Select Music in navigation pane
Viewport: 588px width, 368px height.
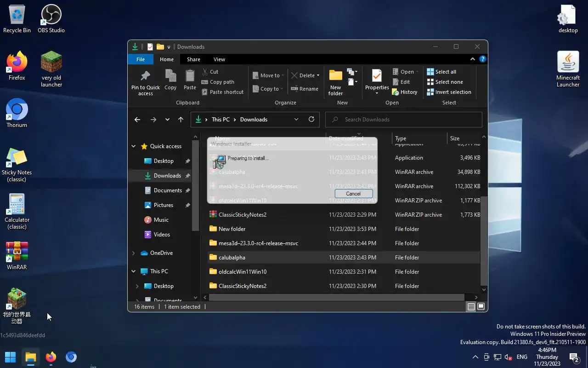click(161, 220)
